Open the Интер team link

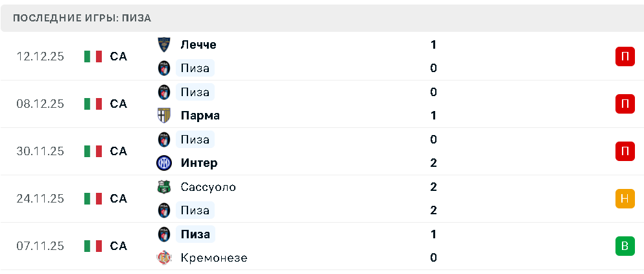(x=199, y=163)
